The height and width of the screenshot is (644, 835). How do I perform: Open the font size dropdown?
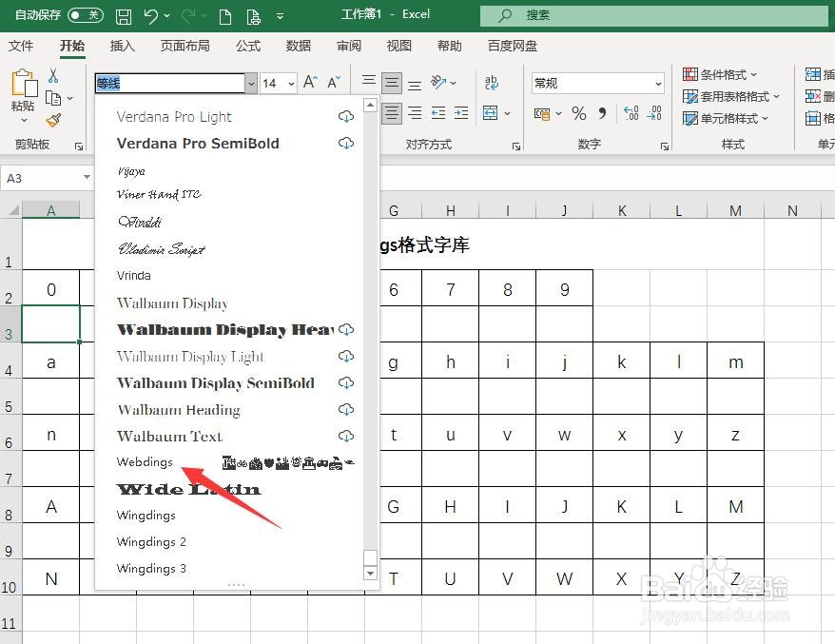point(291,84)
